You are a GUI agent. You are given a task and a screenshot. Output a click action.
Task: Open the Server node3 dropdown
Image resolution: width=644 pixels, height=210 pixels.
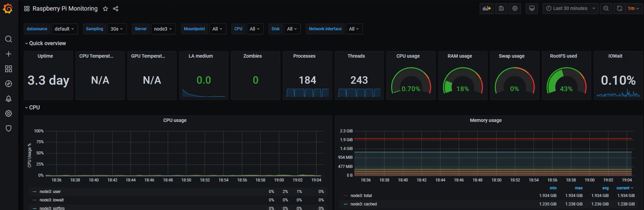(163, 29)
